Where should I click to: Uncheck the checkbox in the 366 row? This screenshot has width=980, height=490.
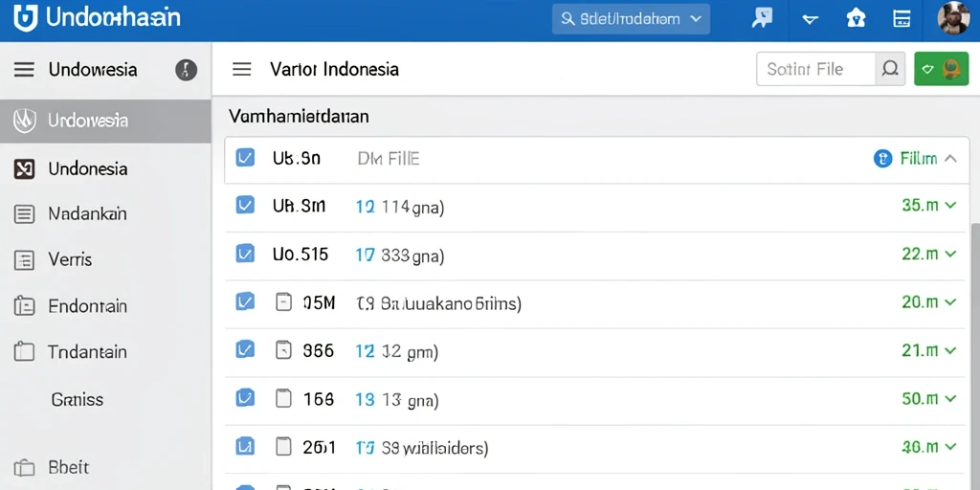click(x=245, y=348)
